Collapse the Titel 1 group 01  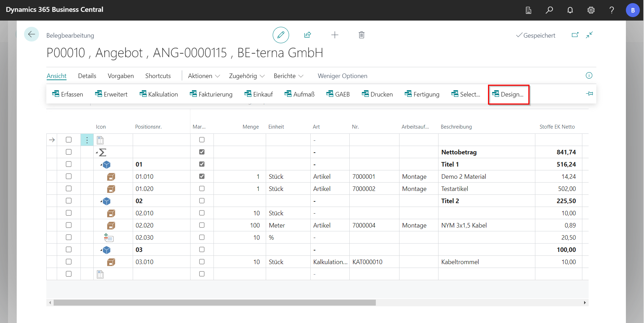pyautogui.click(x=101, y=164)
